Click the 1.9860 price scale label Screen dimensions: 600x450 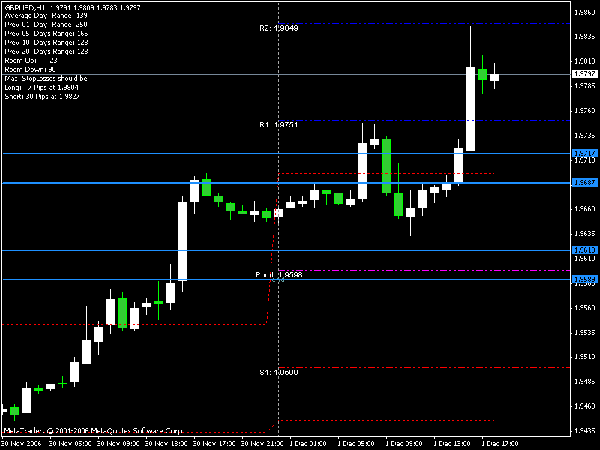click(585, 13)
